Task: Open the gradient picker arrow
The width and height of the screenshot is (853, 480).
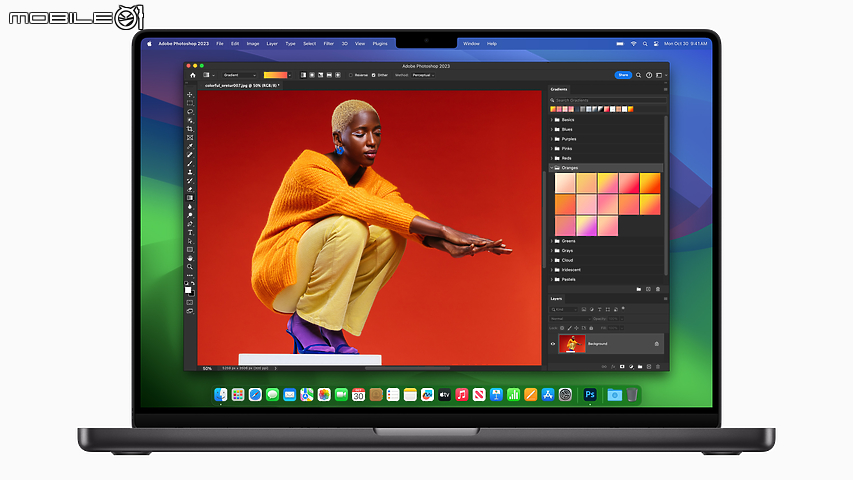Action: (x=290, y=75)
